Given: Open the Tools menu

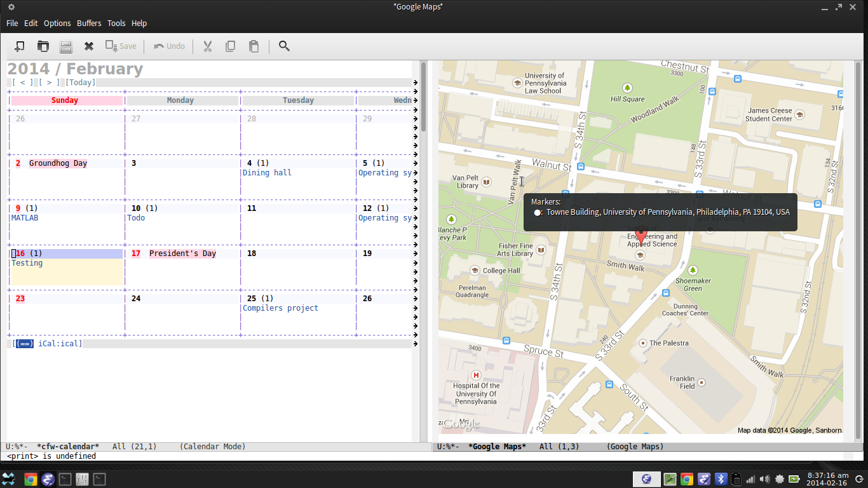Looking at the screenshot, I should [x=116, y=23].
